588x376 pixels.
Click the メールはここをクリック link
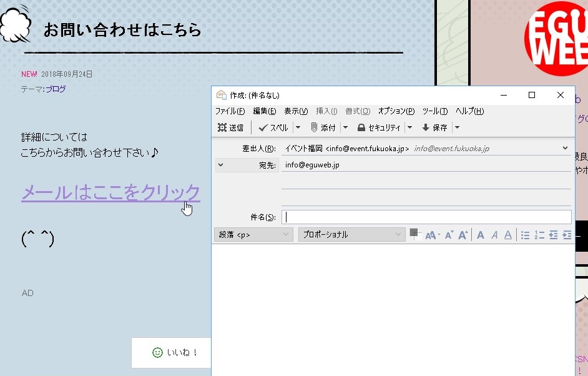[110, 192]
